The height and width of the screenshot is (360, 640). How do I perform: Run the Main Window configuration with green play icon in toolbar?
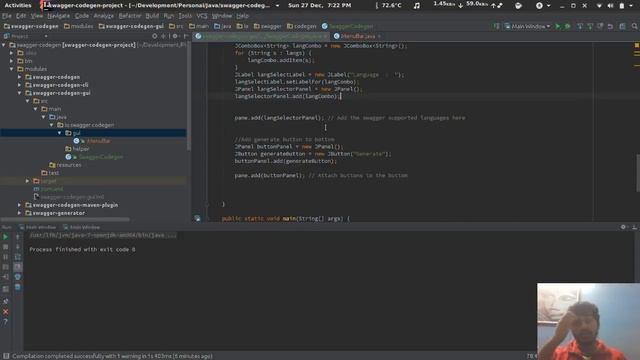(x=558, y=26)
